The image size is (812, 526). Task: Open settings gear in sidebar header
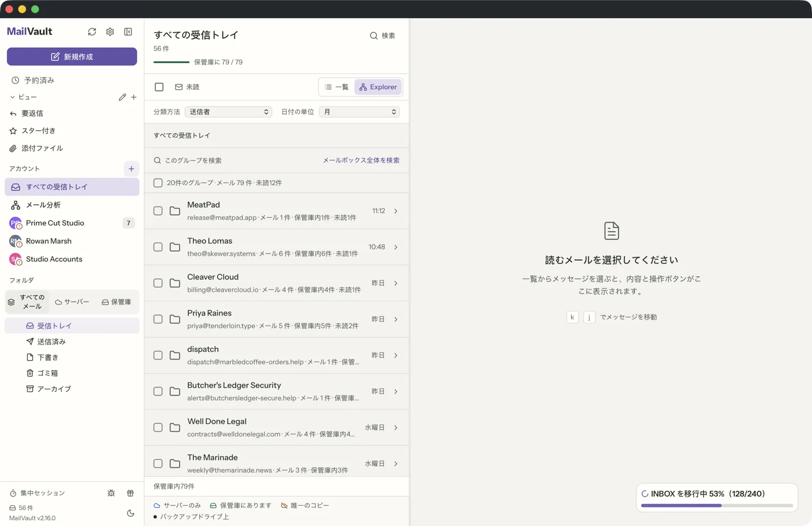[x=110, y=32]
